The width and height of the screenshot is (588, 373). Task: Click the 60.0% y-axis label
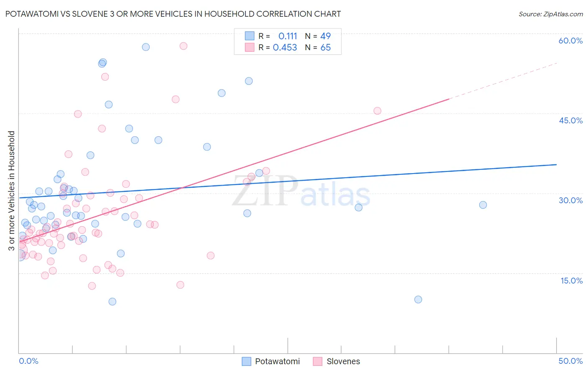[570, 41]
